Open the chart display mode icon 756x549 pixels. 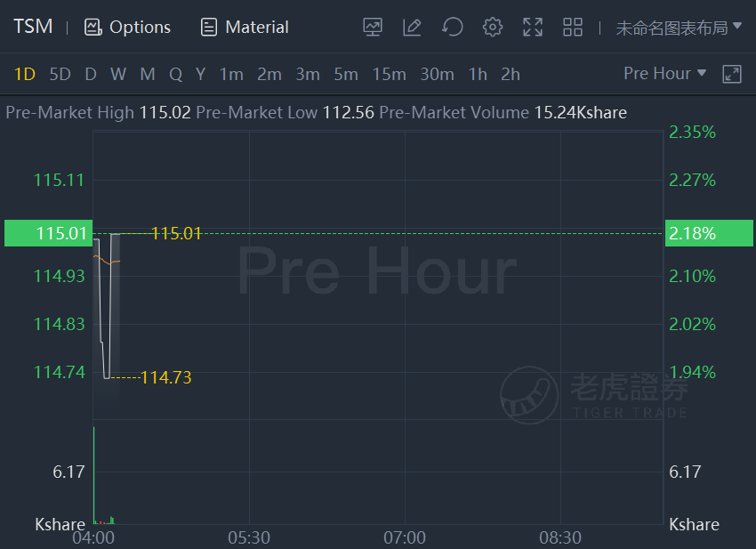tap(372, 27)
